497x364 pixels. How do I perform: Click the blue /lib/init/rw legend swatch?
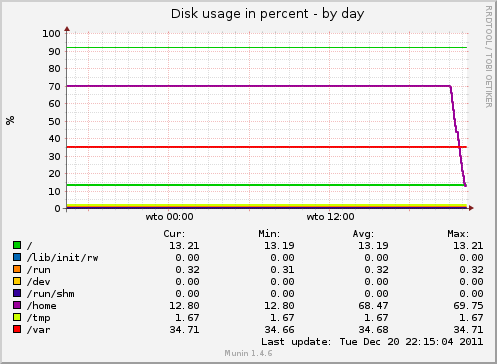coord(17,257)
